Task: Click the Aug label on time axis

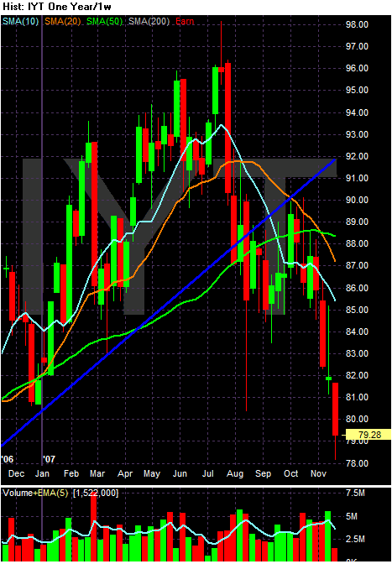Action: tap(236, 473)
